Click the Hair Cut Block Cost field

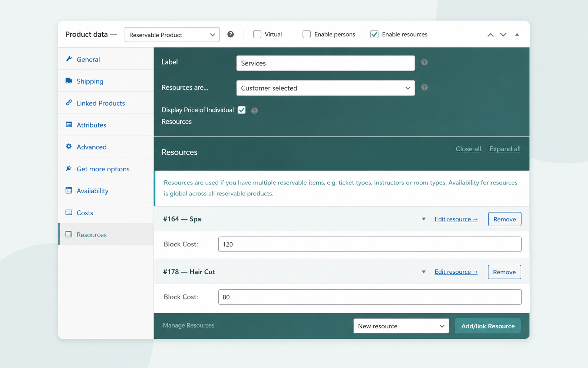click(x=370, y=297)
